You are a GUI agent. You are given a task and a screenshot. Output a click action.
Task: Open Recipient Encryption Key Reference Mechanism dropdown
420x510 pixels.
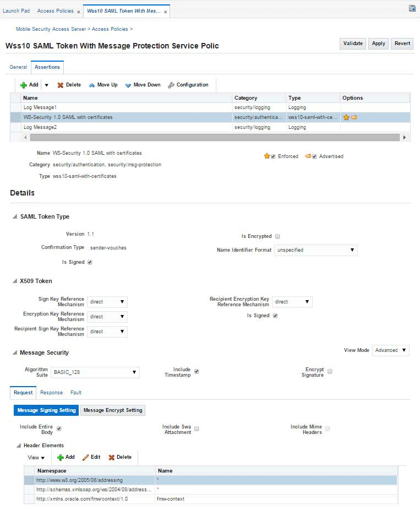click(292, 302)
